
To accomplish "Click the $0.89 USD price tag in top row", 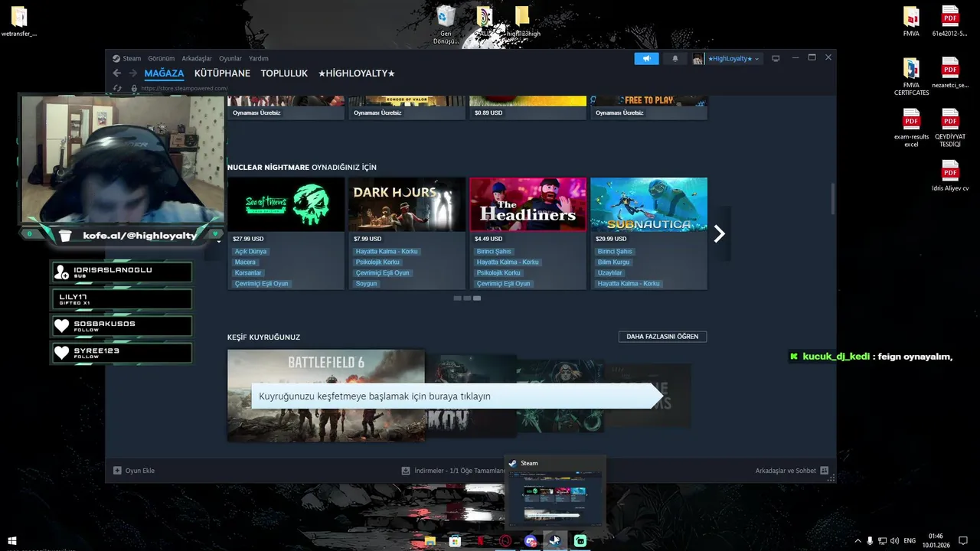I will coord(488,112).
